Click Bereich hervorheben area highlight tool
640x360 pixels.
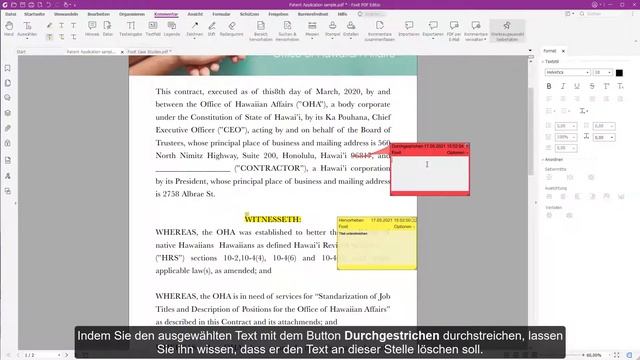[x=261, y=31]
